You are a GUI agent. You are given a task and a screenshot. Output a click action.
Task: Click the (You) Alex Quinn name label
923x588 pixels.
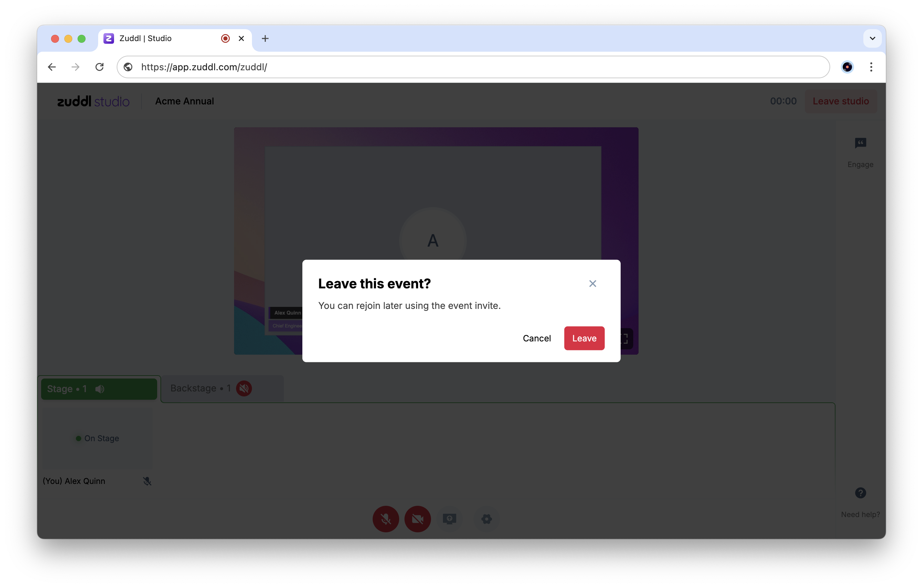coord(74,481)
